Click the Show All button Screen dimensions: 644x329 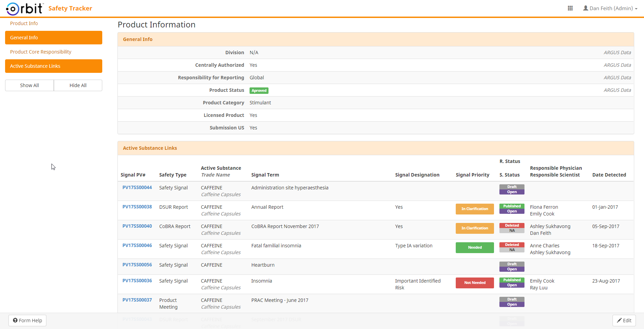[29, 85]
